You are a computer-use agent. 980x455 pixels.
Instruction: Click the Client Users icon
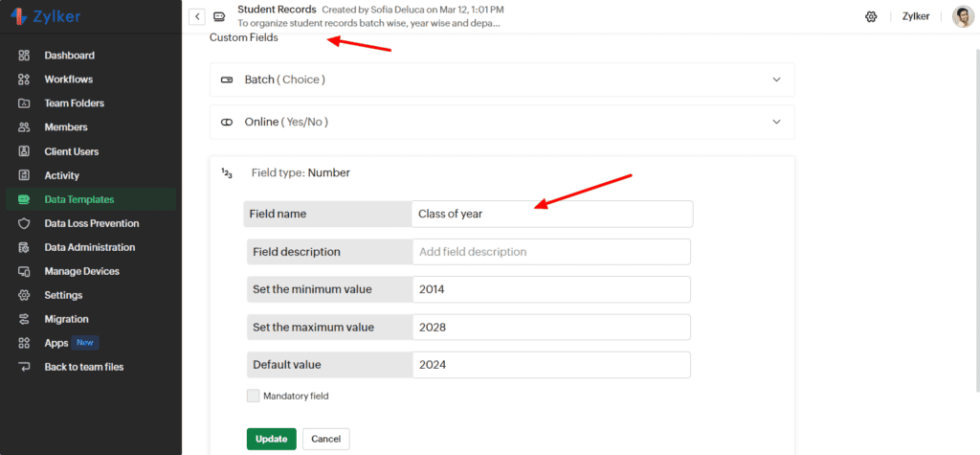tap(24, 151)
